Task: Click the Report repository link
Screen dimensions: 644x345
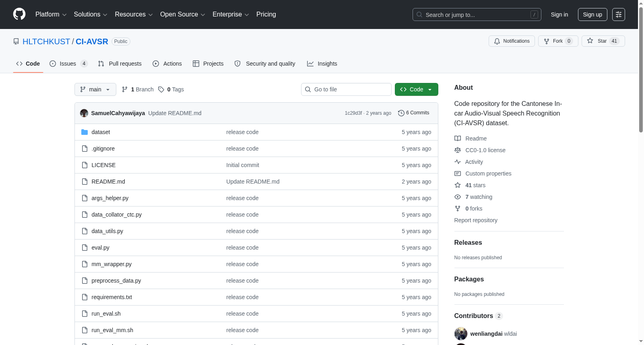Action: (476, 220)
